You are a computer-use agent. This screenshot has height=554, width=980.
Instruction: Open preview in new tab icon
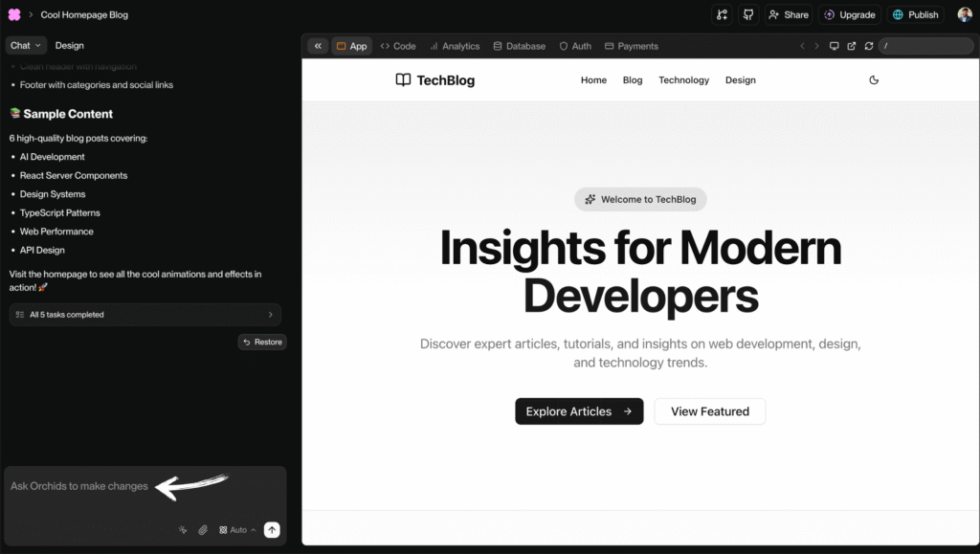851,46
